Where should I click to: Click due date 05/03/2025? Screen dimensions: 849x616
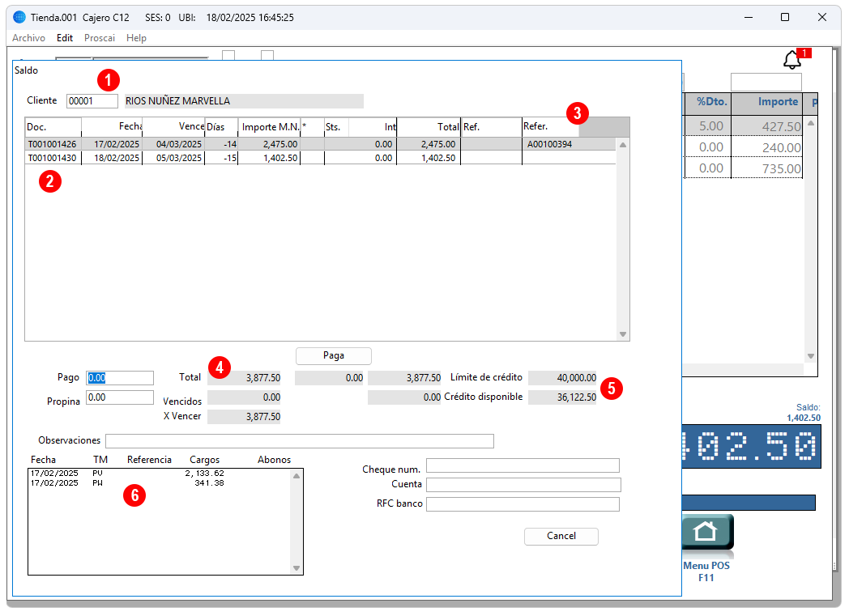(x=179, y=158)
